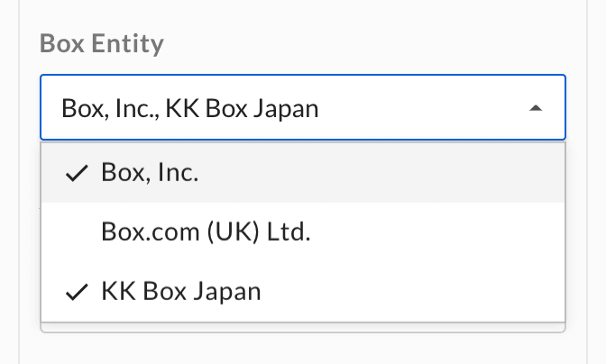606x364 pixels.
Task: Deselect the Box, Inc. option
Action: pos(303,173)
